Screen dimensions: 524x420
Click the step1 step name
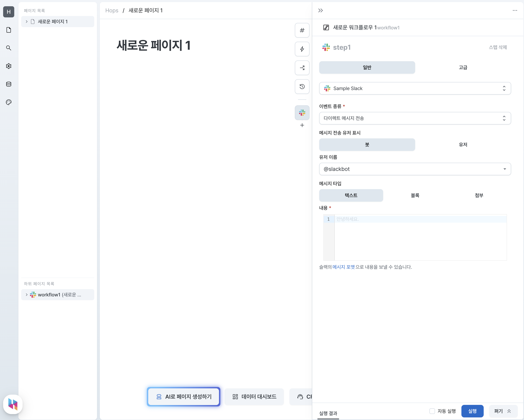pyautogui.click(x=342, y=47)
